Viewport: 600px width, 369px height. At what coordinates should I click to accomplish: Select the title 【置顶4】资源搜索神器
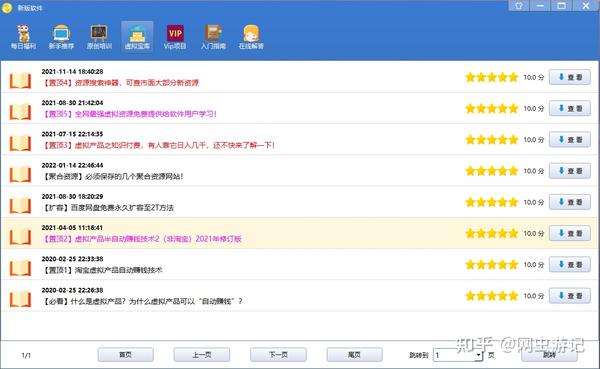120,83
